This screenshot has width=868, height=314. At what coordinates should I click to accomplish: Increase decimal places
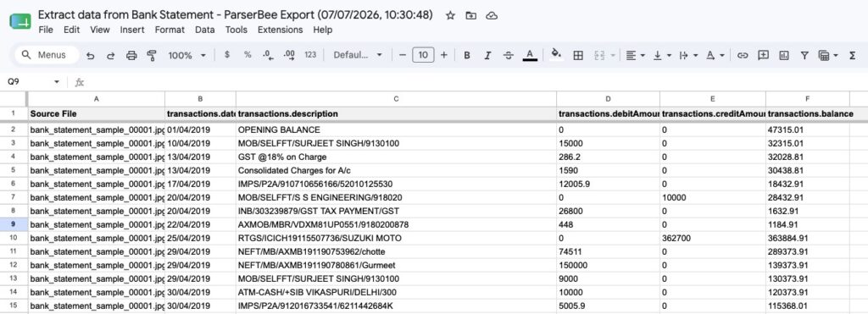click(289, 55)
